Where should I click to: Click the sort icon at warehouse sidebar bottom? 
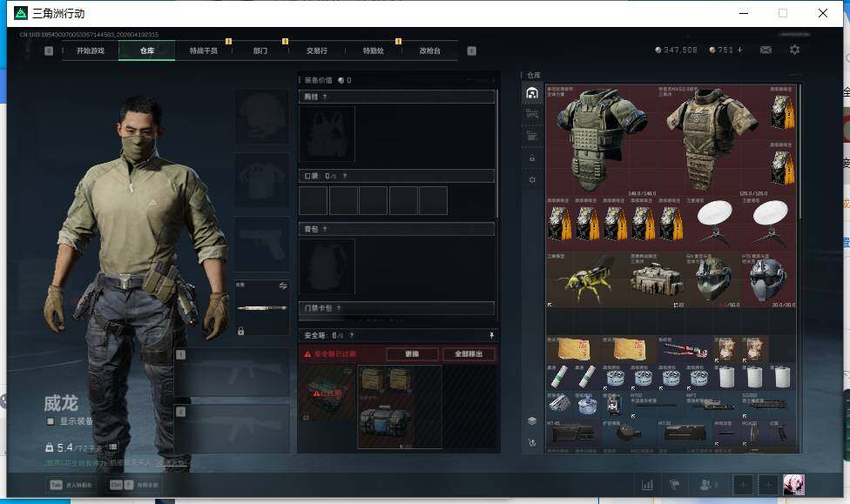(x=532, y=443)
